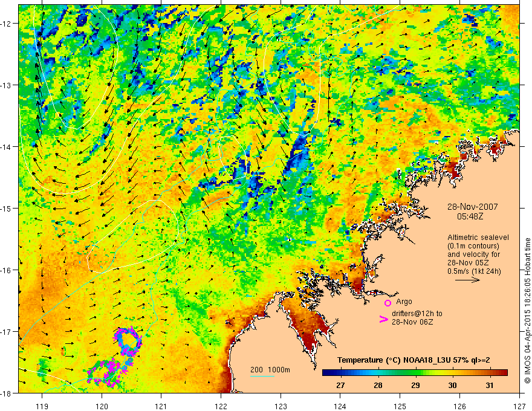This screenshot has width=532, height=411.
Task: Click the '28-Nov 05Z' velocity time text
Action: tap(468, 263)
